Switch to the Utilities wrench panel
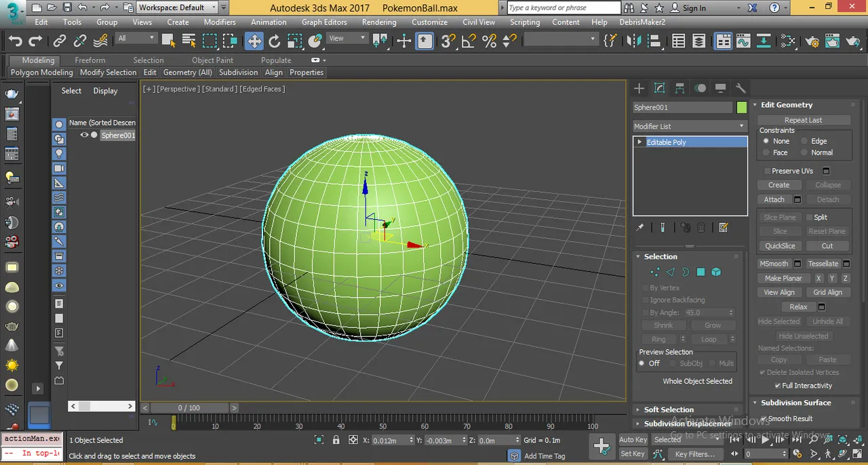The height and width of the screenshot is (465, 868). tap(741, 88)
